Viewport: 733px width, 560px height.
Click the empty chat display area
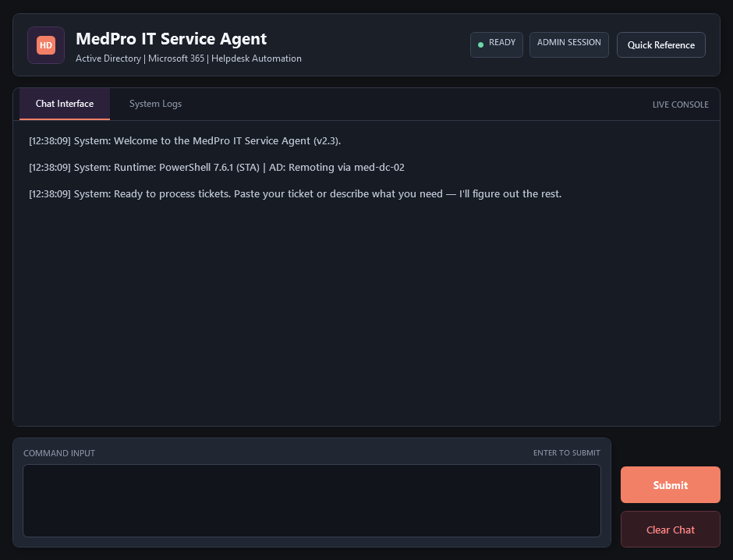(x=366, y=312)
